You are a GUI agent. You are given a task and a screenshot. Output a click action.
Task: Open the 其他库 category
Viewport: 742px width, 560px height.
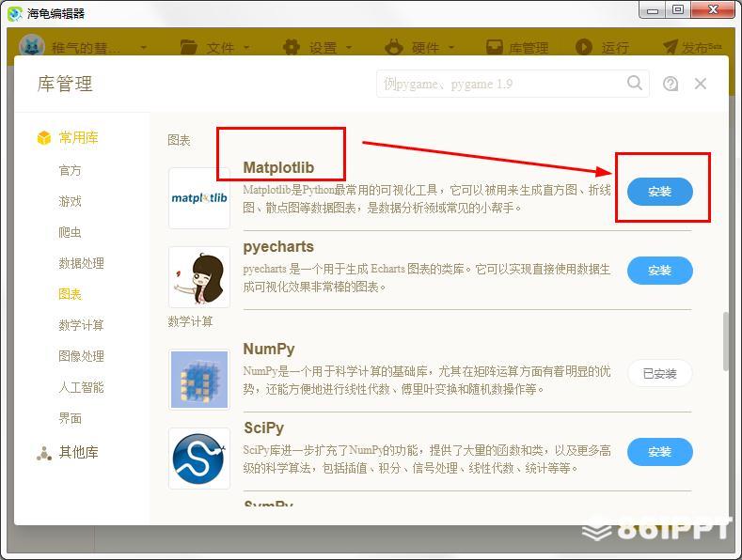coord(78,453)
